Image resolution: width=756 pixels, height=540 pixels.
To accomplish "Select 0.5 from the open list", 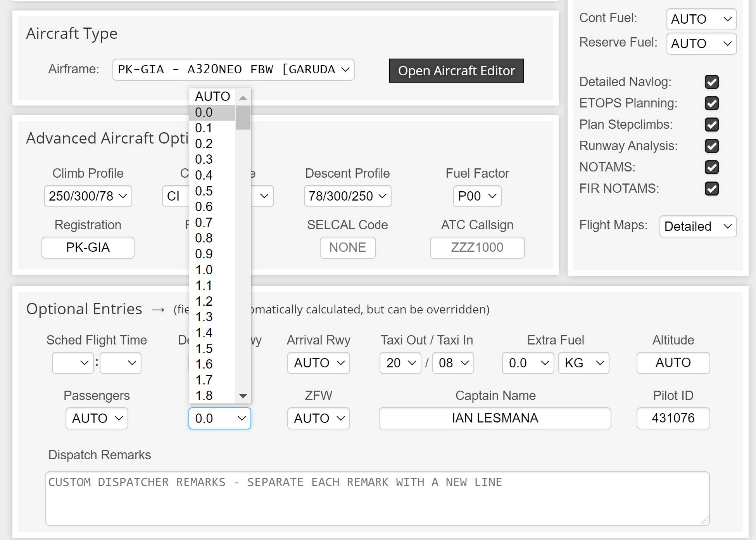I will (x=204, y=191).
